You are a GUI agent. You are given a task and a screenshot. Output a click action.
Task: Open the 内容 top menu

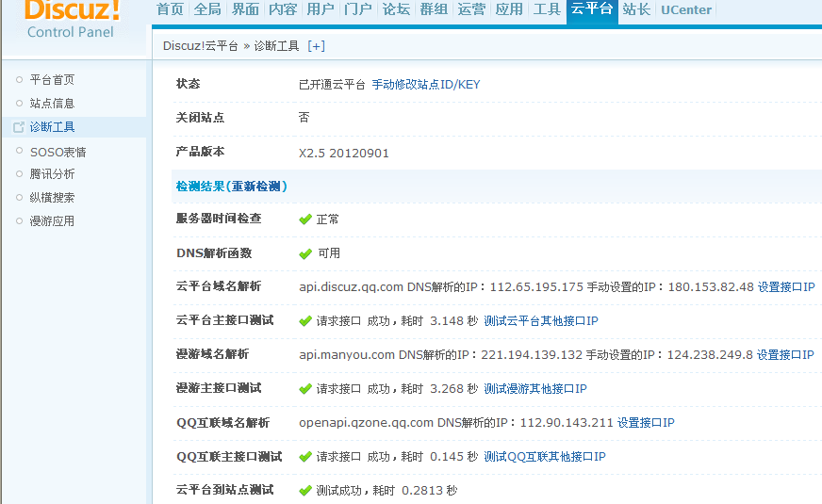click(283, 9)
